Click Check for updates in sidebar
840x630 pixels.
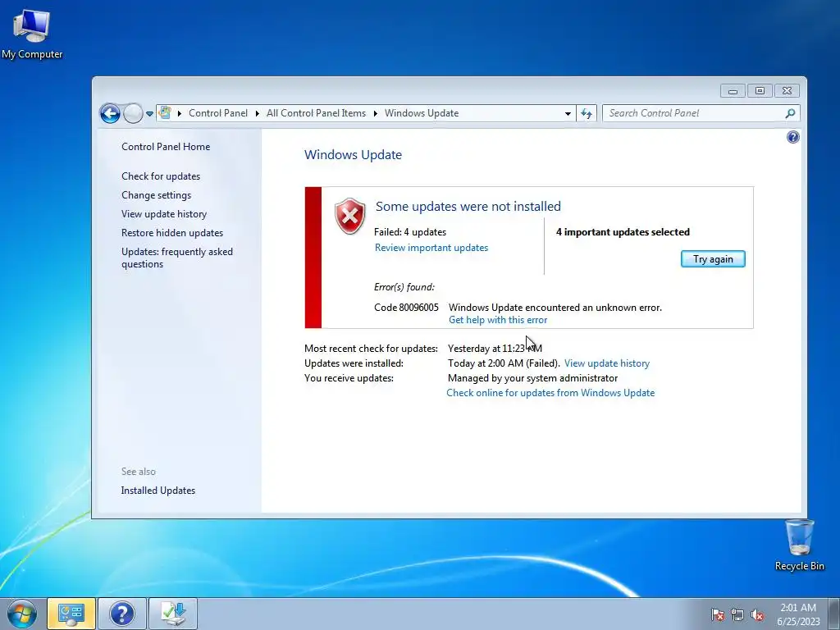161,176
